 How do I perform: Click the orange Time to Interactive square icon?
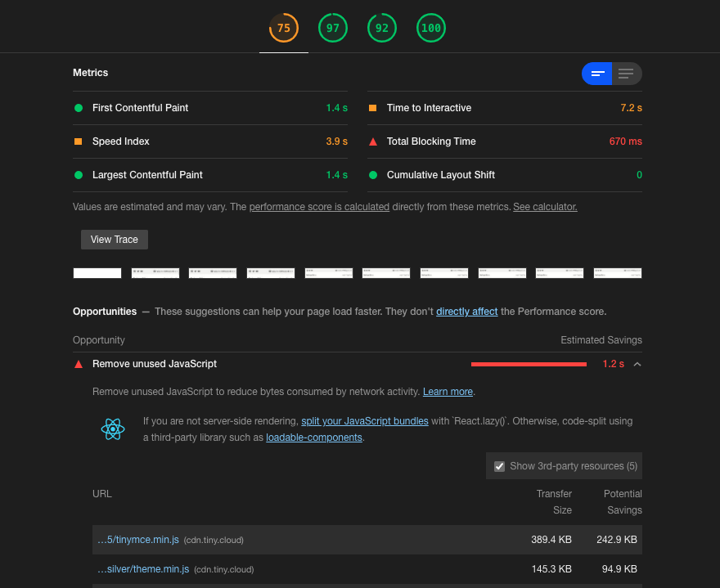click(373, 107)
